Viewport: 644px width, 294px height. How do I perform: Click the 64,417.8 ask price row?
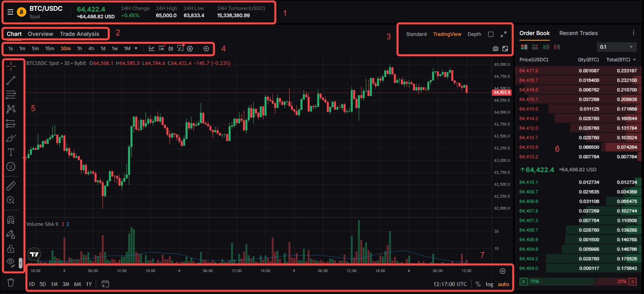[578, 71]
